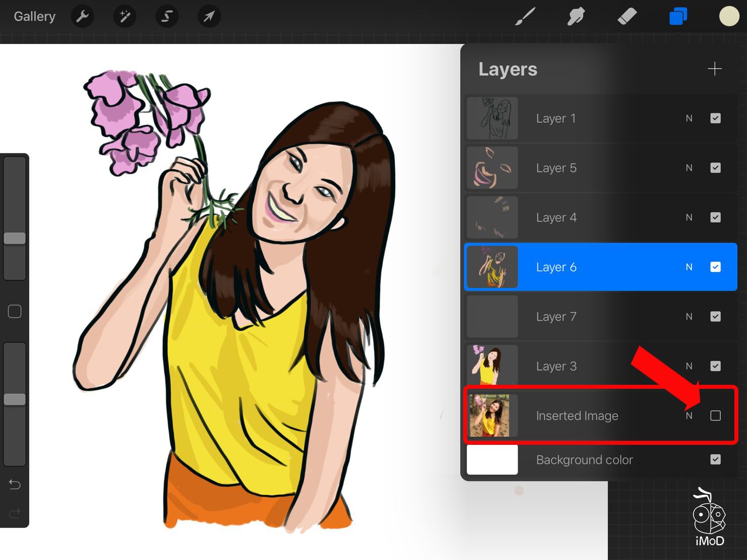Tap the undo arrow in sidebar
The height and width of the screenshot is (560, 747).
(15, 485)
